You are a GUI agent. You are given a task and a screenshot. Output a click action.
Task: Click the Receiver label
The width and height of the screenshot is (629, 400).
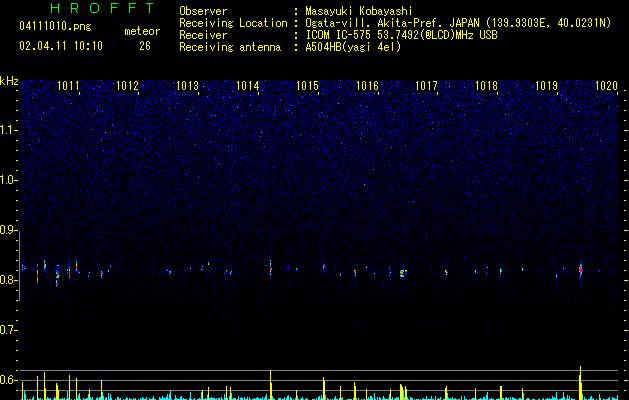(x=203, y=35)
